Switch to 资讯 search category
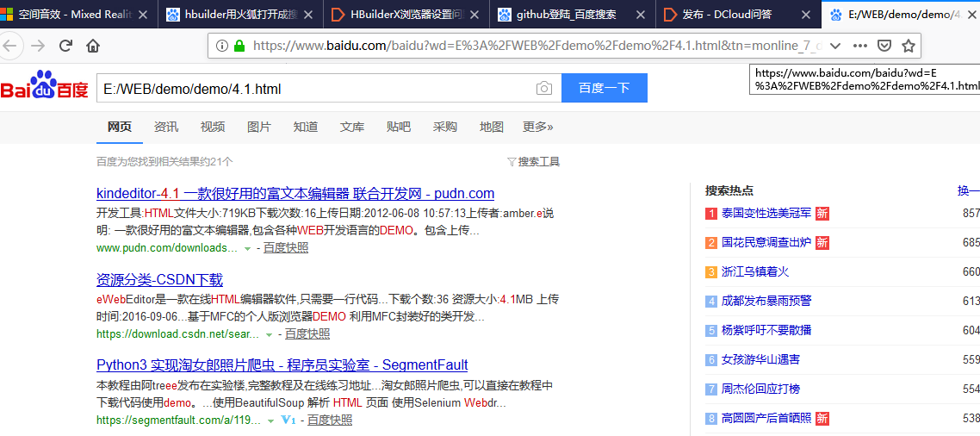 pos(166,127)
